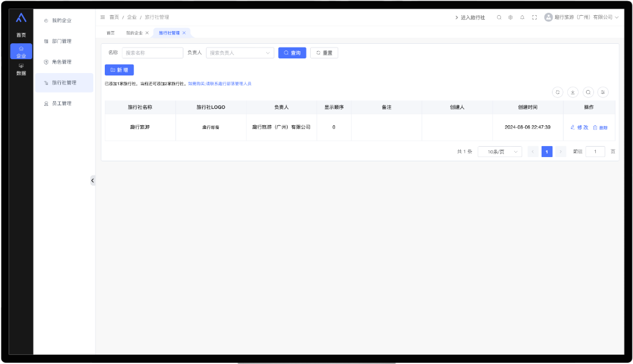
Task: Click the table refresh circular icon
Action: tap(557, 92)
